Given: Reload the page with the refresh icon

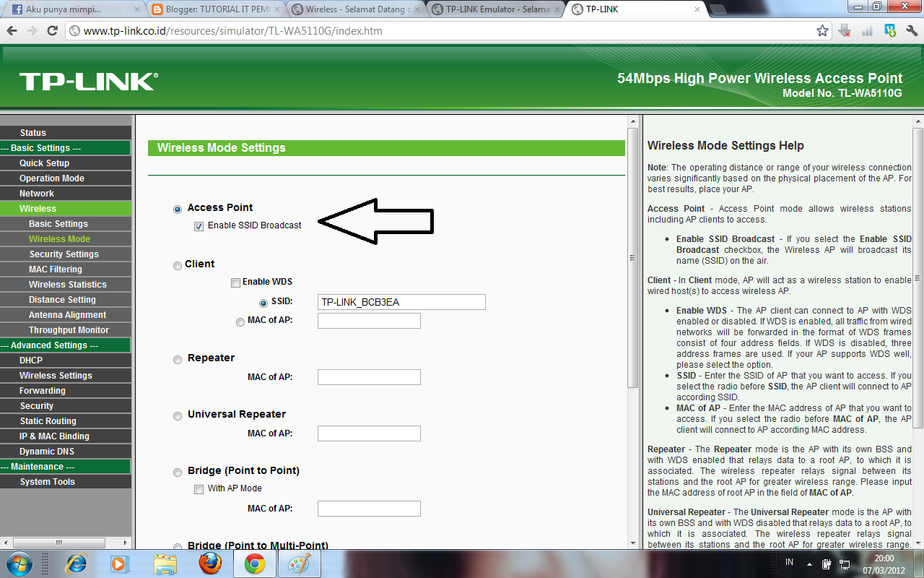Looking at the screenshot, I should tap(52, 31).
